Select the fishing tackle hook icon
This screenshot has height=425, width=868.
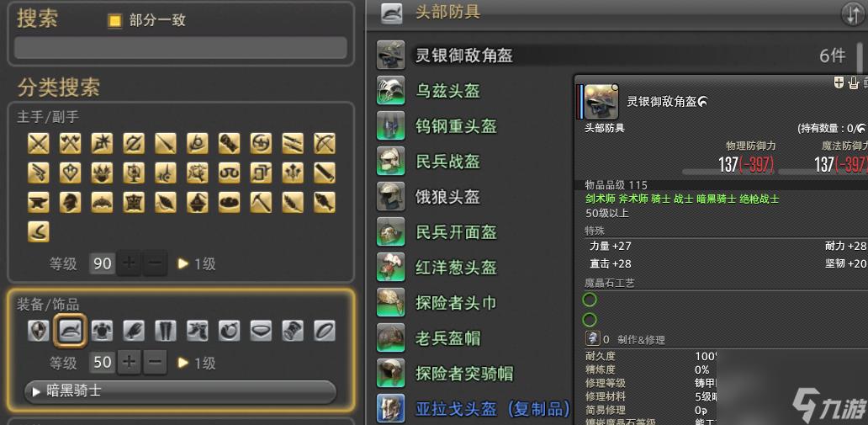click(38, 231)
